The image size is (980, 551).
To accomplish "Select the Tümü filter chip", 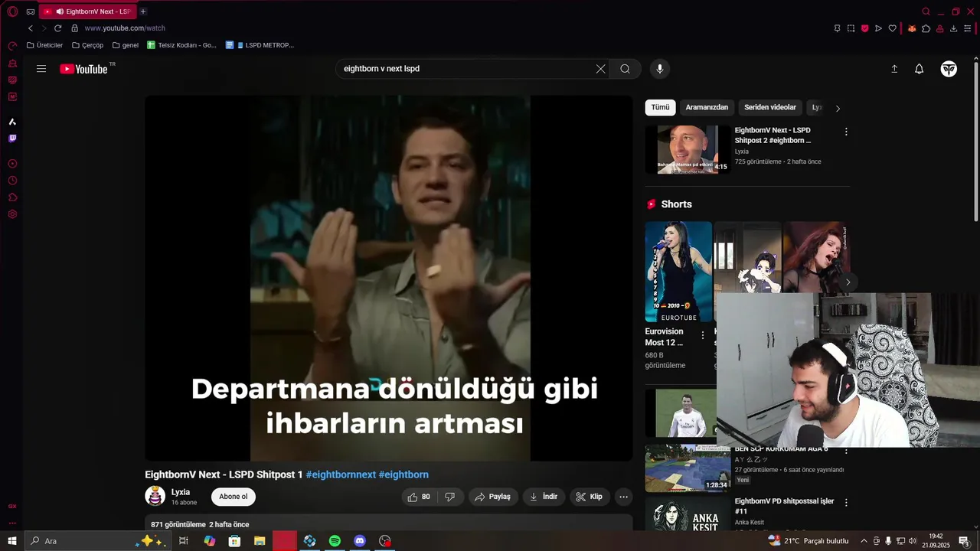I will click(660, 108).
